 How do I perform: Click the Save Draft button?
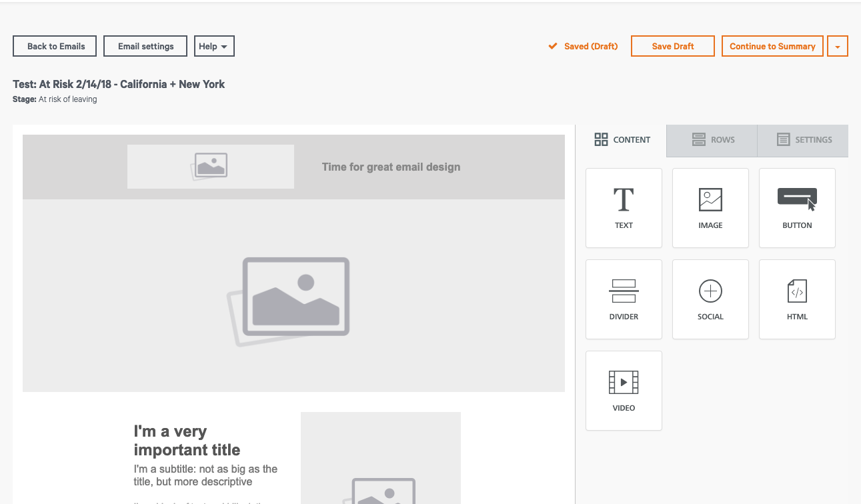(x=673, y=46)
